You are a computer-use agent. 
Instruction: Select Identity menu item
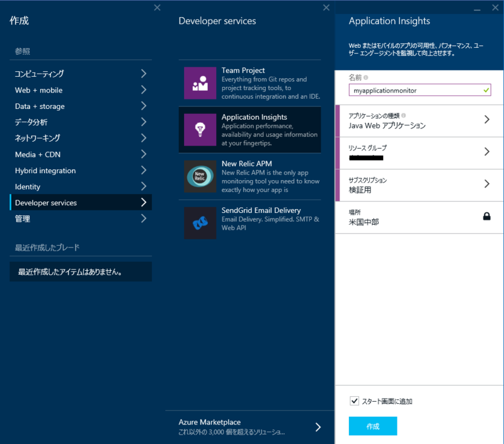[x=81, y=186]
